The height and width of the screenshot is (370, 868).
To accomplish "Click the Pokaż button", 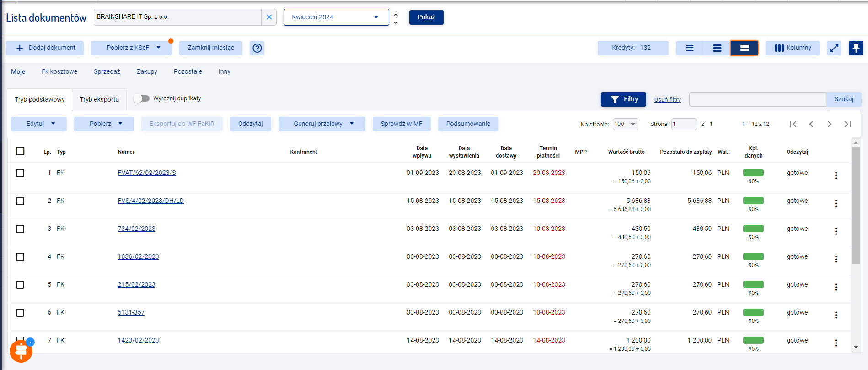I will click(426, 17).
